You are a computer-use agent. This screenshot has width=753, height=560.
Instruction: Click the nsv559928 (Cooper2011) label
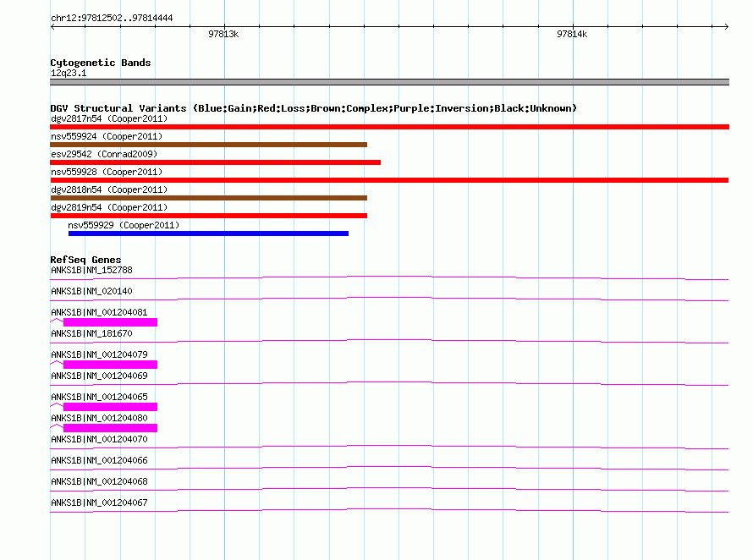click(107, 172)
